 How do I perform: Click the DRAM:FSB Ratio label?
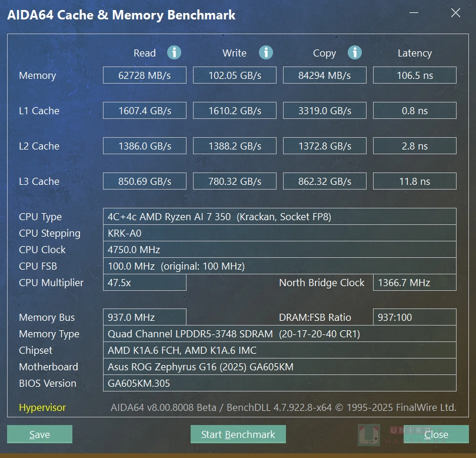315,317
